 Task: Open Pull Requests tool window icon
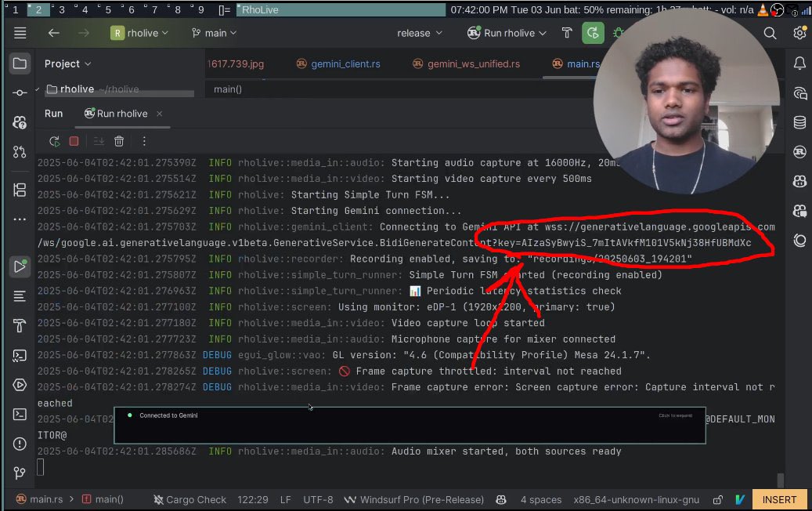pos(20,152)
